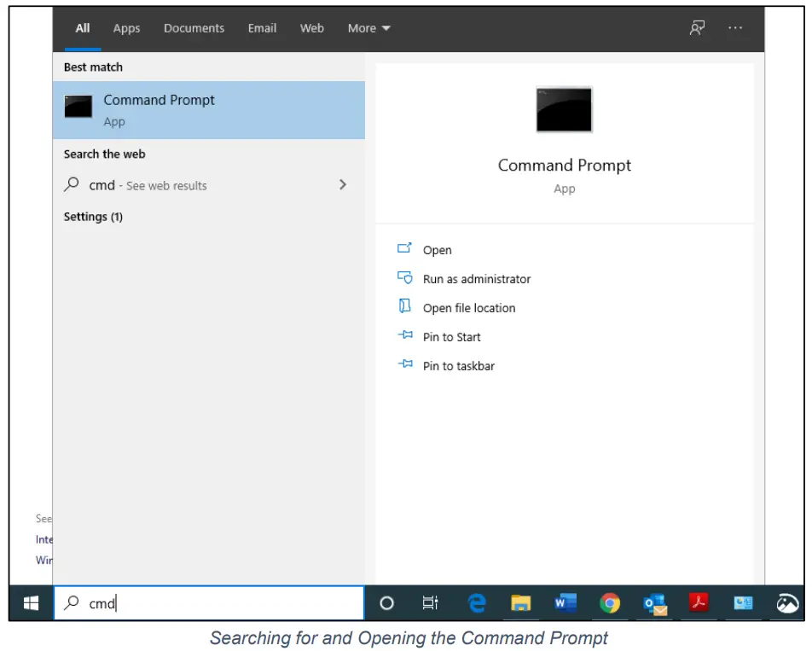This screenshot has width=812, height=651.
Task: Click the Command Prompt icon in the Best match result
Action: tap(78, 106)
